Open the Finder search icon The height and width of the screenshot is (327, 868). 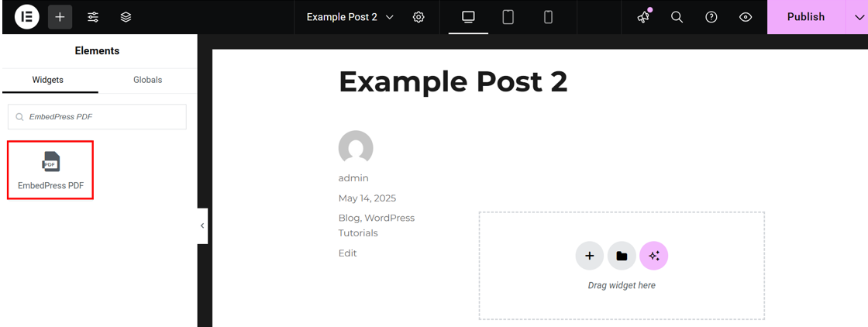[677, 17]
